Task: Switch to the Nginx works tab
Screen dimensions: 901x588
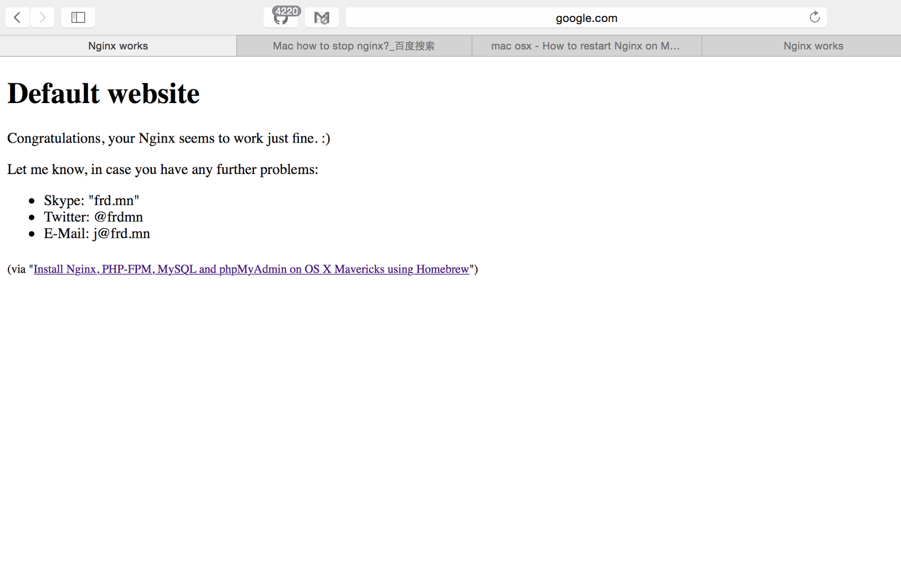Action: pos(118,46)
